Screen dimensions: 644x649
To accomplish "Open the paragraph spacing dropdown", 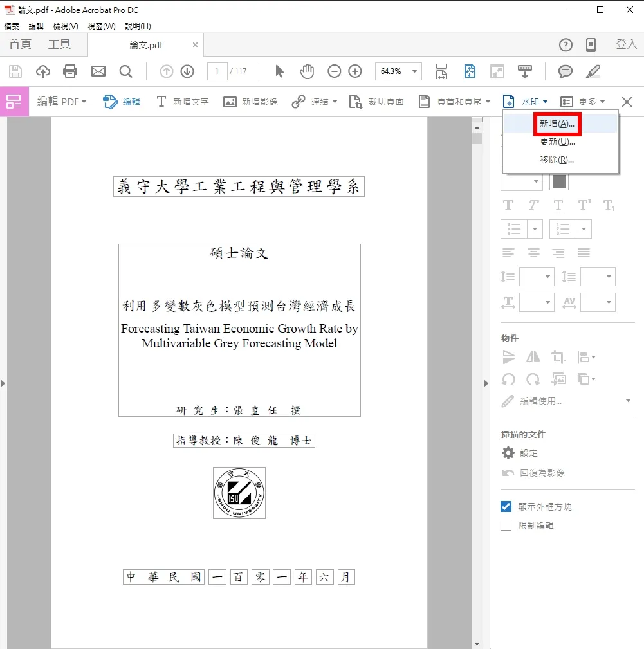I will pos(598,277).
